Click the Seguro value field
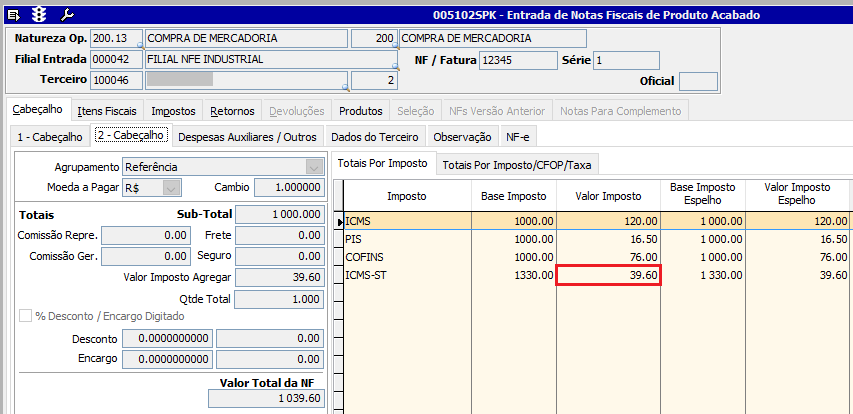This screenshot has width=853, height=414. (280, 256)
